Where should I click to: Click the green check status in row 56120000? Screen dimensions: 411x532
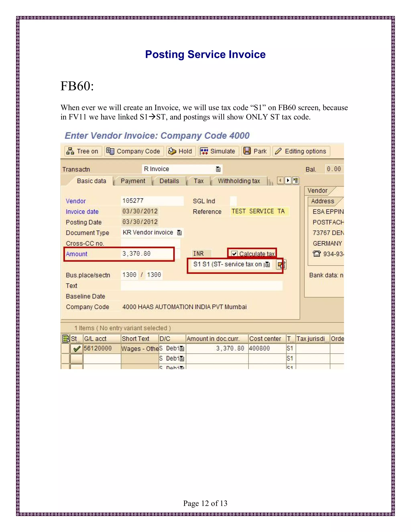(x=77, y=349)
